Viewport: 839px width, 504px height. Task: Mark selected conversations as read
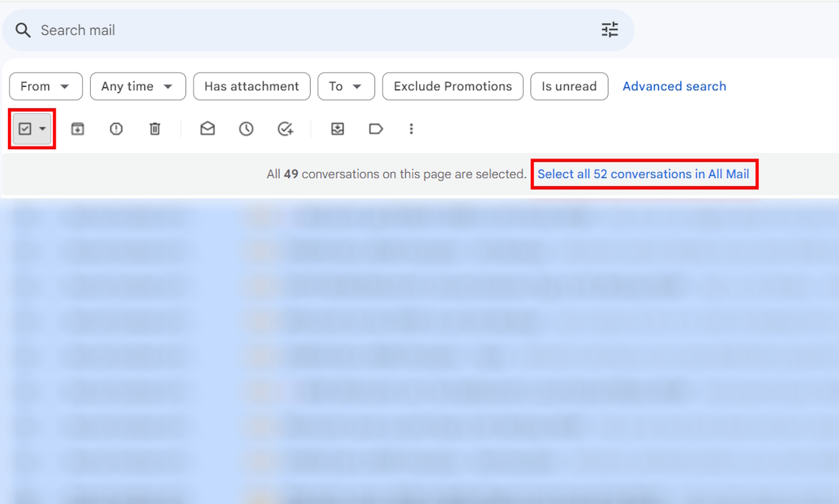pos(208,129)
